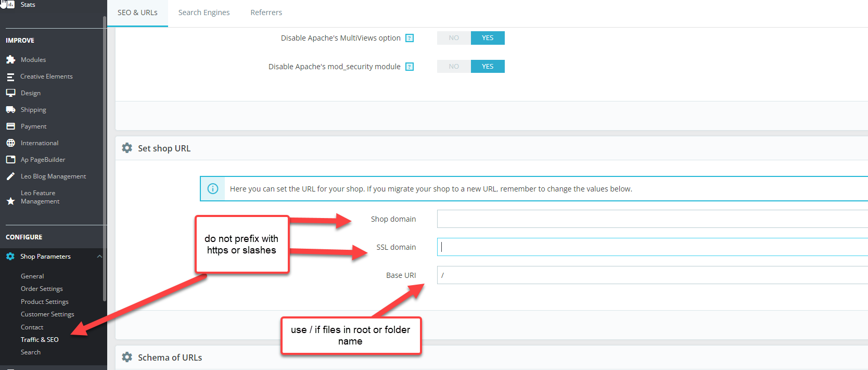The width and height of the screenshot is (868, 370).
Task: Click the Ap PageBuilder icon
Action: [10, 160]
